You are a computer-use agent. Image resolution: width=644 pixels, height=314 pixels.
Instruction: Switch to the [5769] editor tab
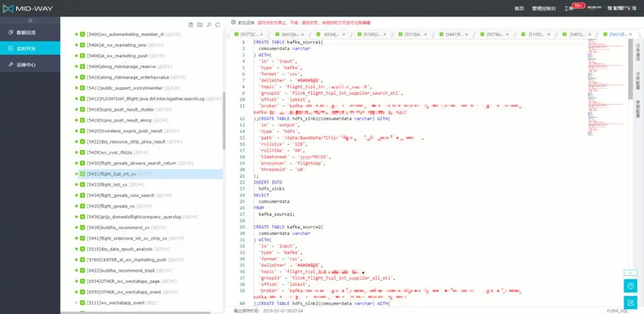tap(372, 35)
